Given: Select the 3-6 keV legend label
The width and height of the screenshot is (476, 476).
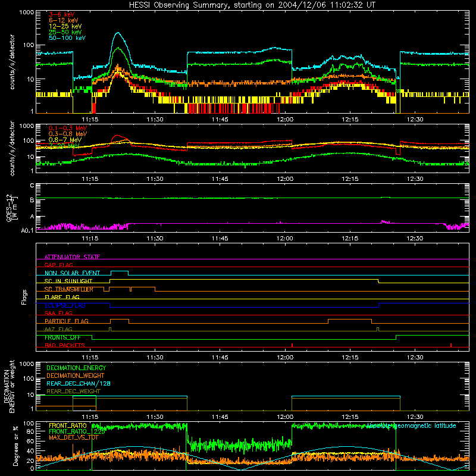Looking at the screenshot, I should 62,14.
